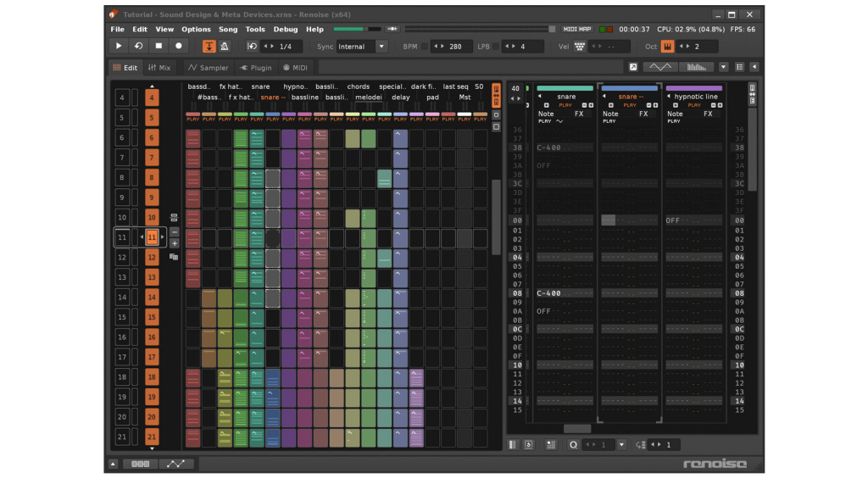Open dropdown arrow beside spectrum view button
This screenshot has width=868, height=479.
(723, 67)
